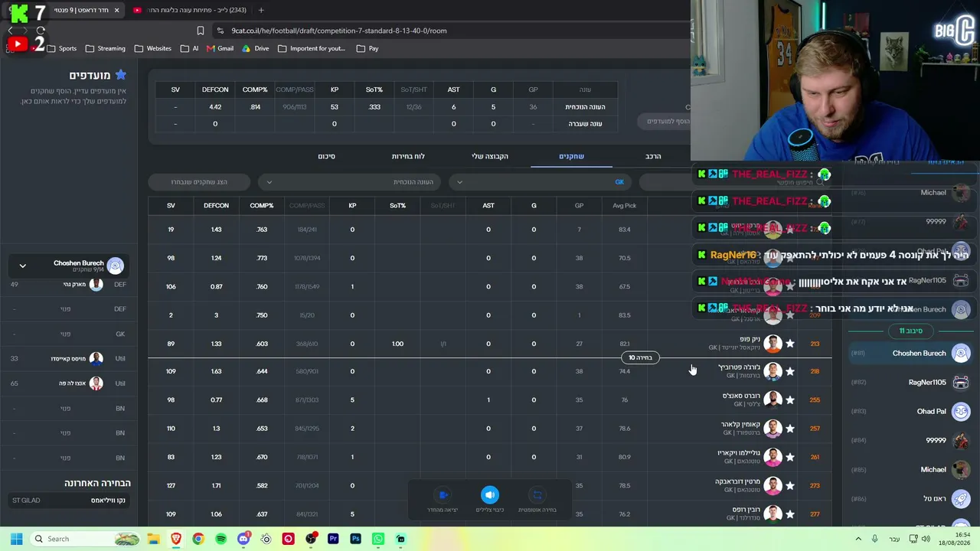The width and height of the screenshot is (980, 551).
Task: Toggle the star beside גוליילמו ויקאריו
Action: tap(790, 457)
